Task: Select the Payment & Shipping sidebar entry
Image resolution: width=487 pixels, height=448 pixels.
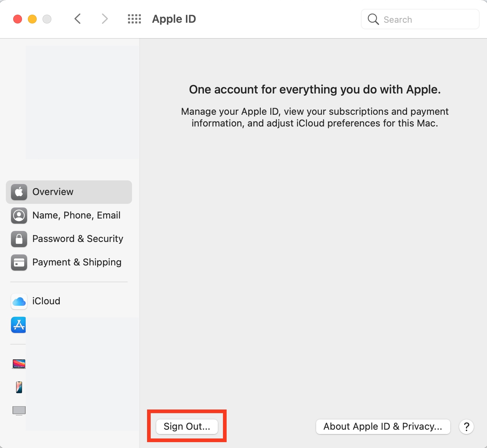Action: pyautogui.click(x=77, y=262)
